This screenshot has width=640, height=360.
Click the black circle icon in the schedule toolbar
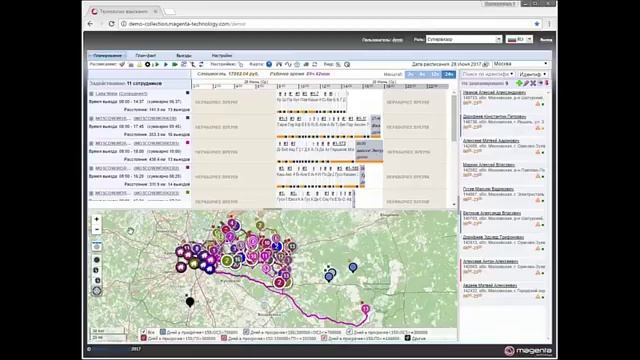coord(147,64)
